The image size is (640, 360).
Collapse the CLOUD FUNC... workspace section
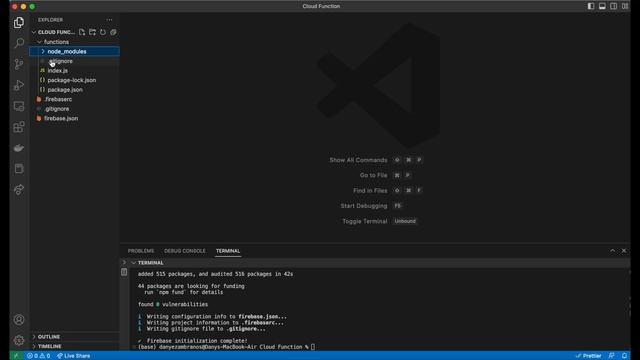34,32
